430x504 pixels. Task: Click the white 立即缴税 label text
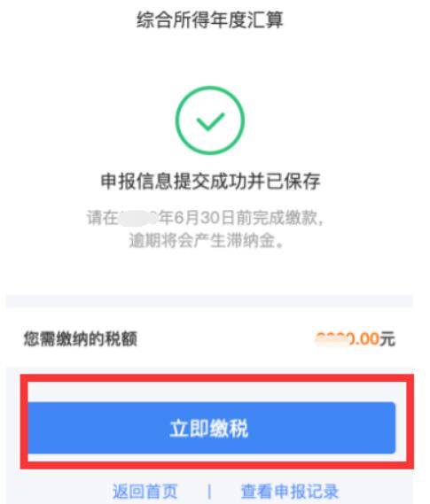click(209, 429)
